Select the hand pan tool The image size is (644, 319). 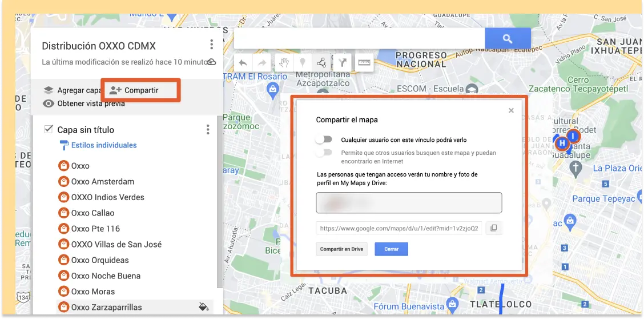click(x=283, y=63)
